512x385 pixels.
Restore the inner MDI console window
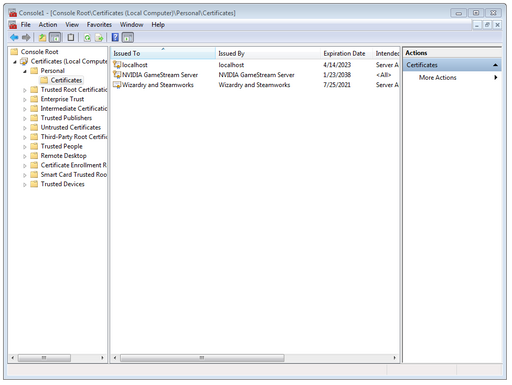pyautogui.click(x=487, y=25)
